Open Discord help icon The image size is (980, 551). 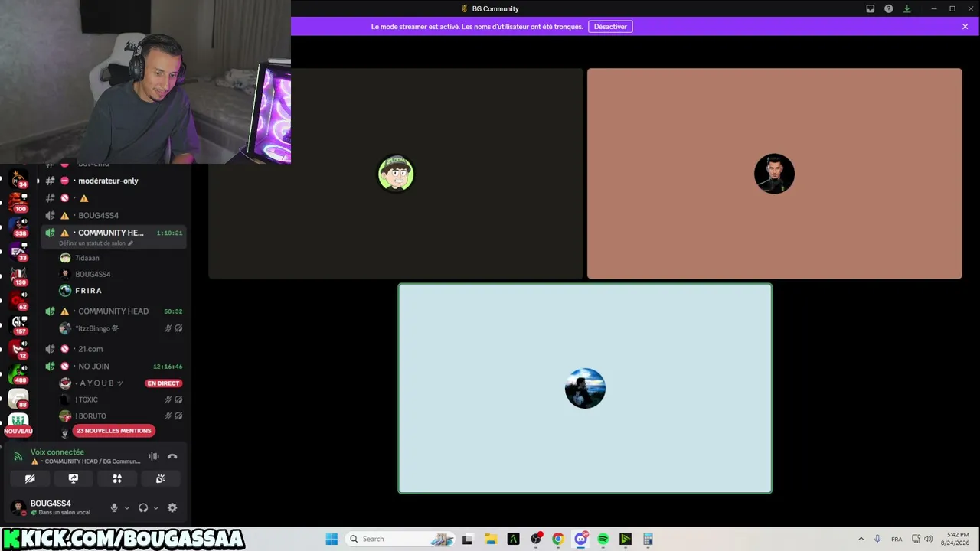click(x=889, y=8)
